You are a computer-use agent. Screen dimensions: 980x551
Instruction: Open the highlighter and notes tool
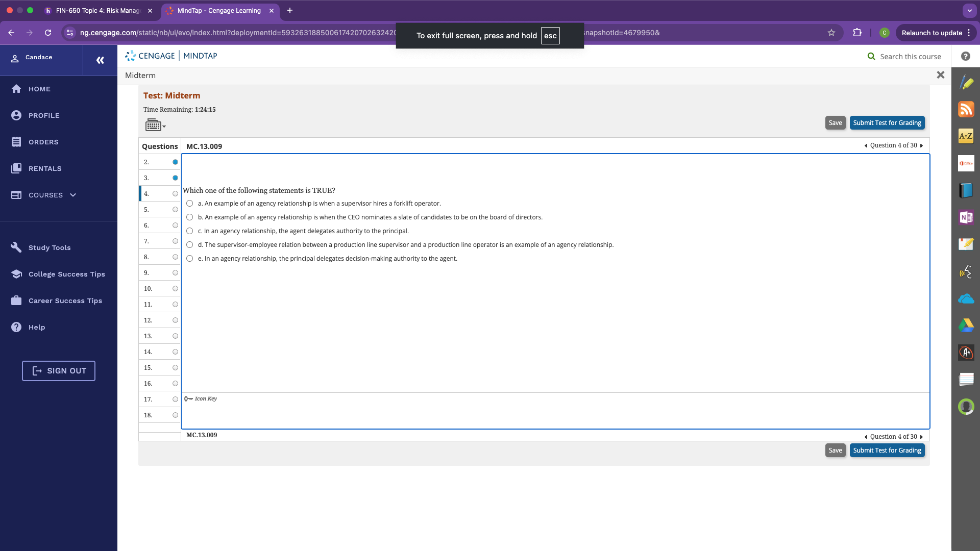[x=966, y=83]
